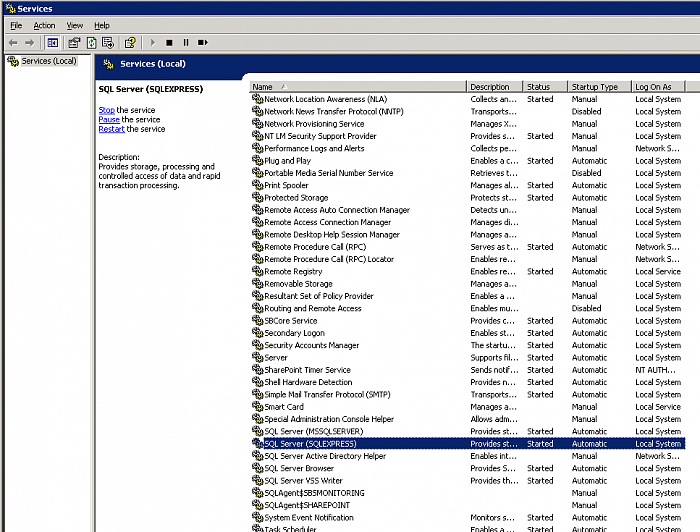700x532 pixels.
Task: Open the Action menu
Action: click(45, 25)
